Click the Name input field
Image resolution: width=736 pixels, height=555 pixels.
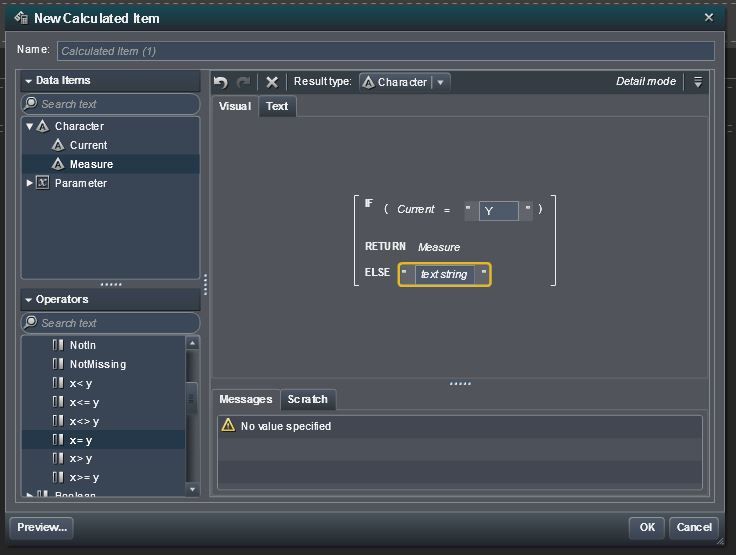[385, 51]
